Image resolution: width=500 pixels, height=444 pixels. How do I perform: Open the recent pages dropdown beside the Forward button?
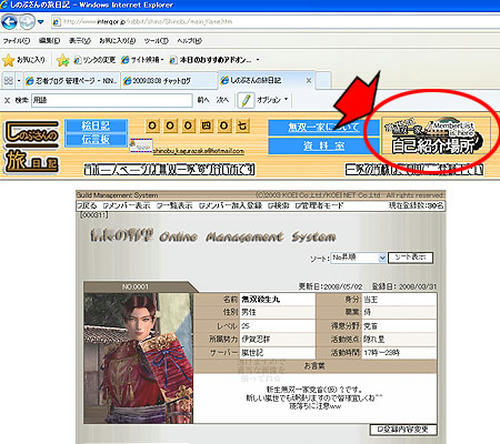[41, 22]
